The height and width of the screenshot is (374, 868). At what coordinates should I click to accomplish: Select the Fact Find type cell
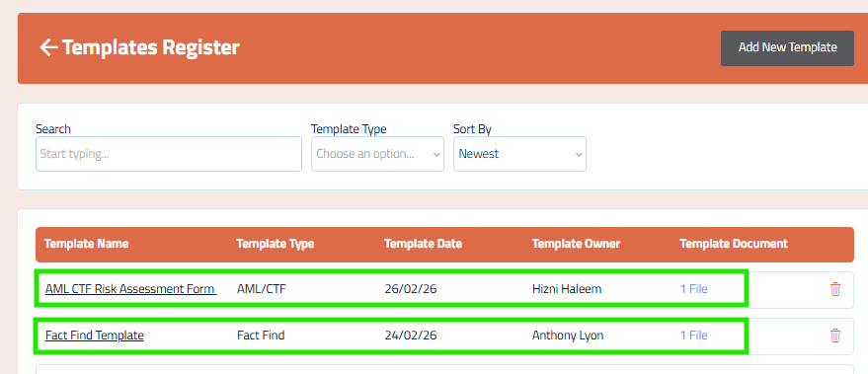tap(261, 336)
